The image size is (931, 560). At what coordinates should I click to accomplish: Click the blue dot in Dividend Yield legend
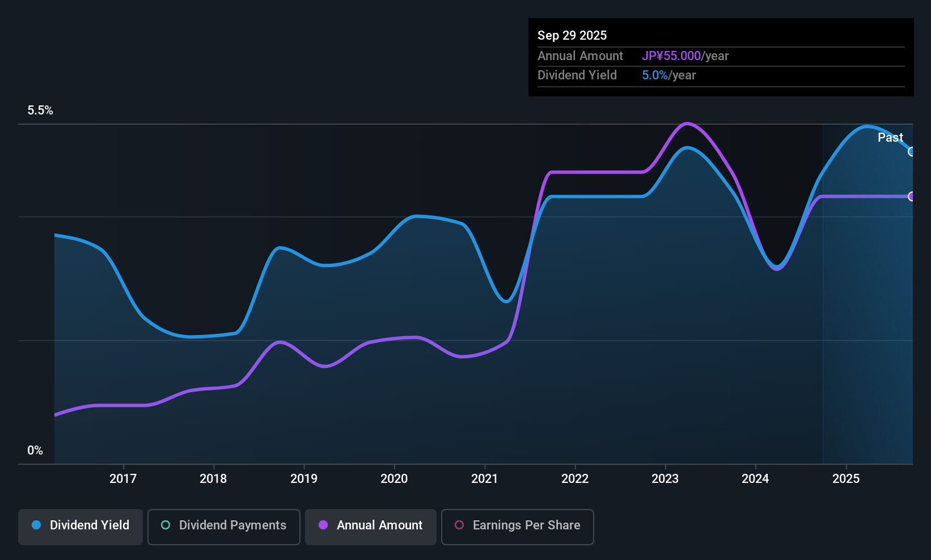click(36, 525)
